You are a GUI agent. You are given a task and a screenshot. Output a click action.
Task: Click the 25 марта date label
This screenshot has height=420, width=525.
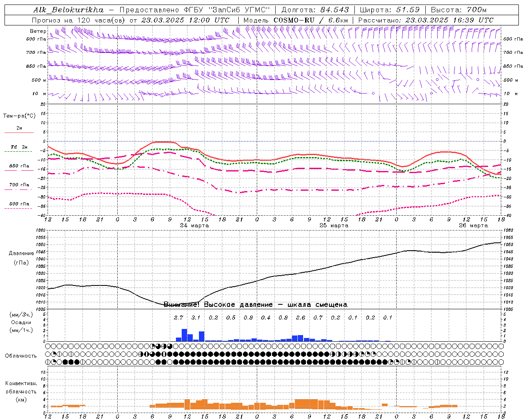pyautogui.click(x=334, y=226)
